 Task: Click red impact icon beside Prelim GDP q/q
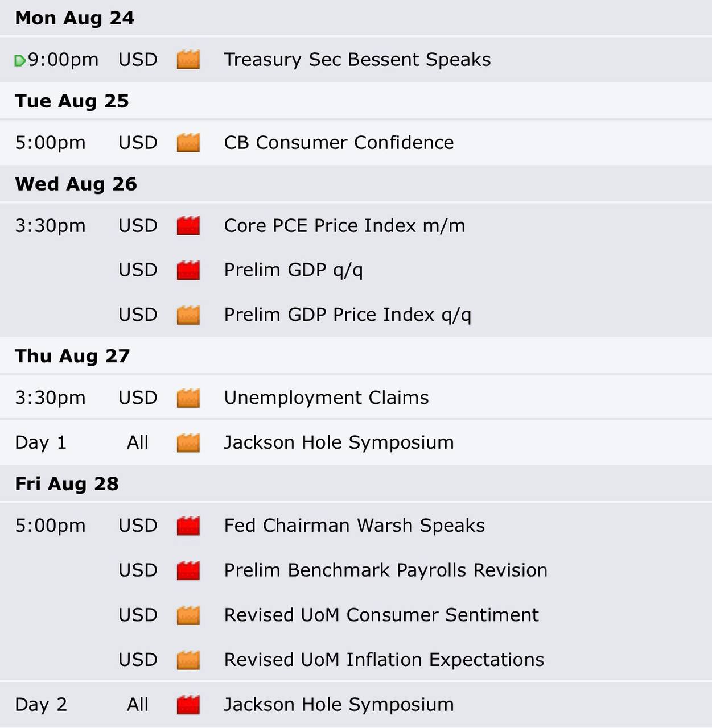click(188, 270)
